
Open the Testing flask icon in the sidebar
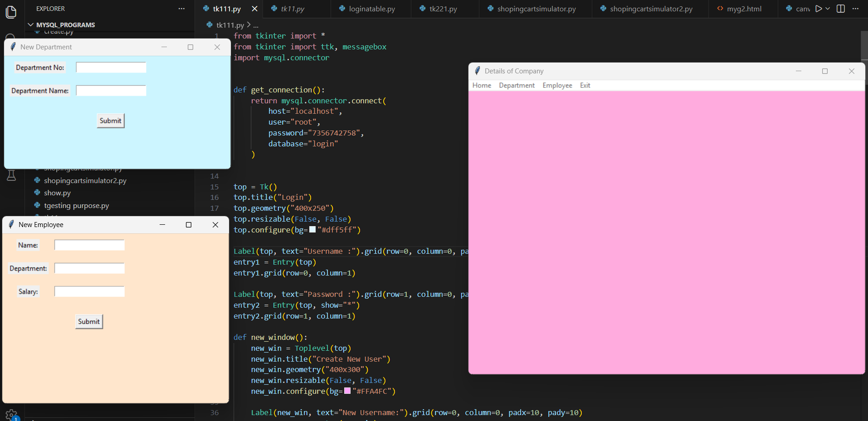11,175
